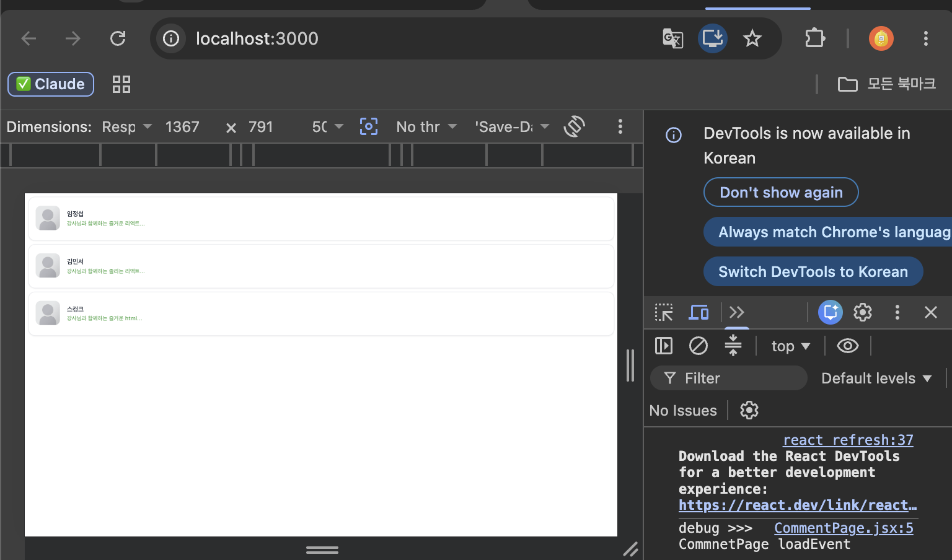Open the No throttling dropdown

point(426,126)
